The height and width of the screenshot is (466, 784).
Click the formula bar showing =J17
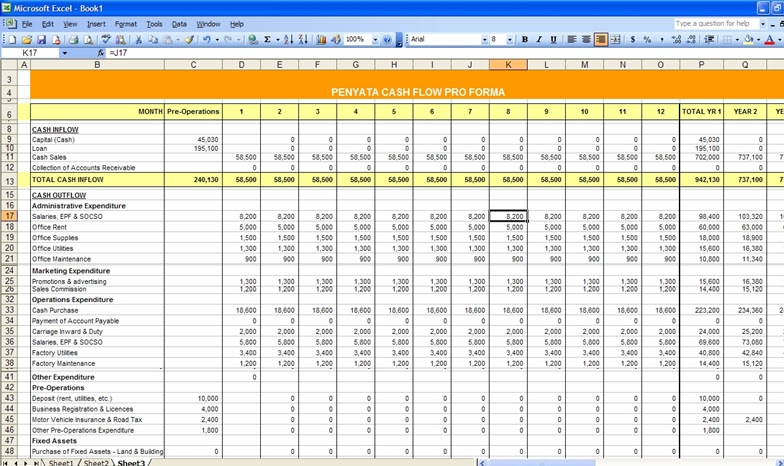coord(444,52)
